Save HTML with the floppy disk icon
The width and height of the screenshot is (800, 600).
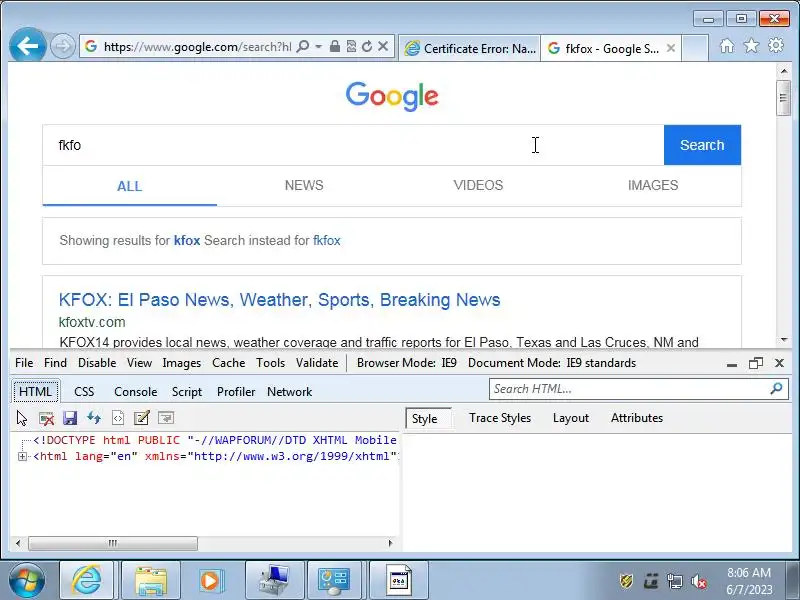(70, 418)
